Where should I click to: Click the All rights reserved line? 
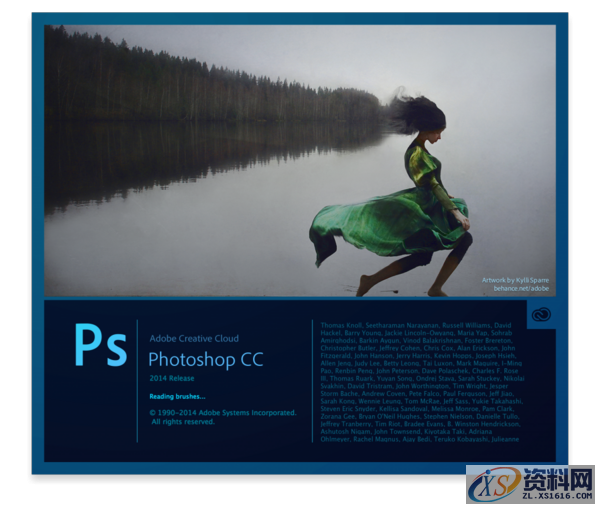pos(183,422)
